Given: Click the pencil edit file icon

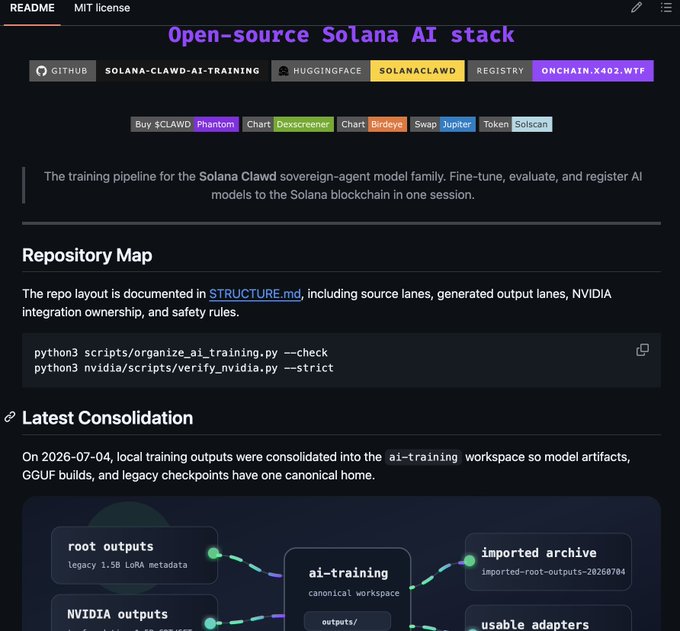Looking at the screenshot, I should (636, 7).
